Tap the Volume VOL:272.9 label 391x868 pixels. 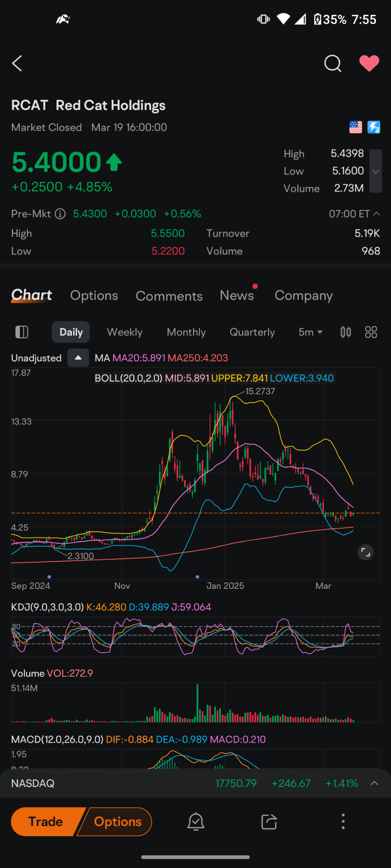[52, 673]
